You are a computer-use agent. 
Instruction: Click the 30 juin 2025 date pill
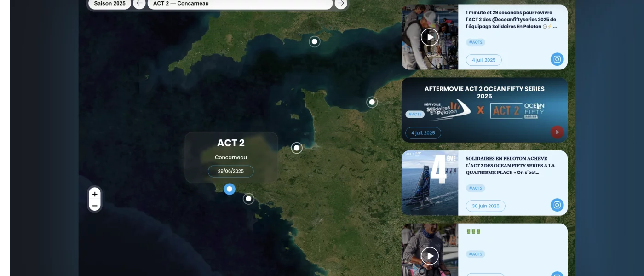485,206
